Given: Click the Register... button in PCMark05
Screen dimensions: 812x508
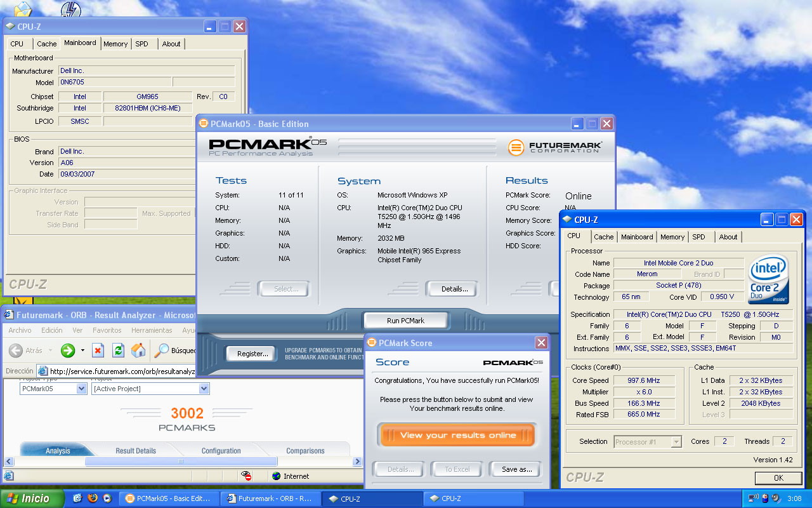Looking at the screenshot, I should (x=252, y=354).
